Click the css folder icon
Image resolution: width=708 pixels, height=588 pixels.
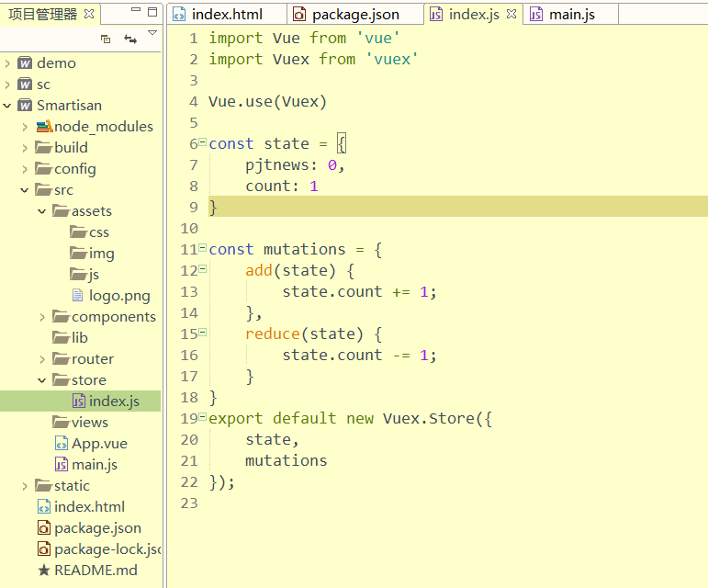pos(79,232)
